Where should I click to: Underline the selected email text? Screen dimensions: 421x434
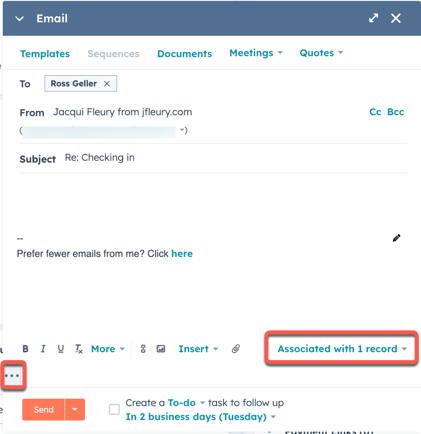pos(60,349)
